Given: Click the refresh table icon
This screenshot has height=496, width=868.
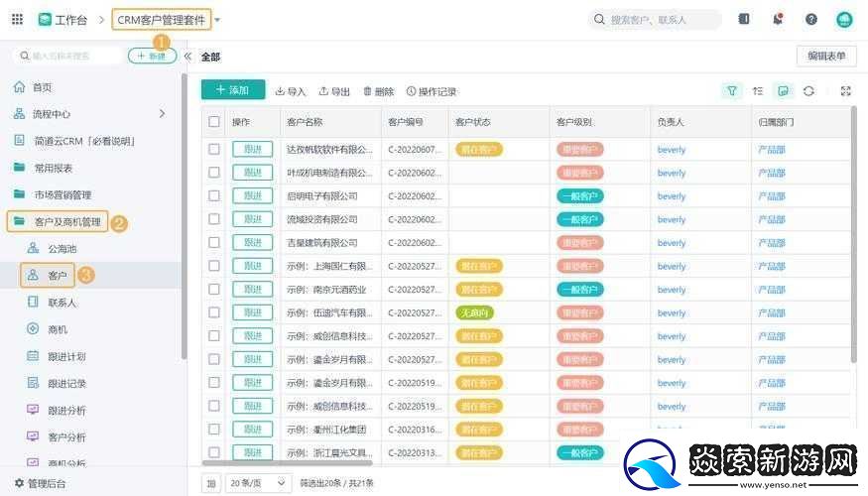Looking at the screenshot, I should pos(808,91).
